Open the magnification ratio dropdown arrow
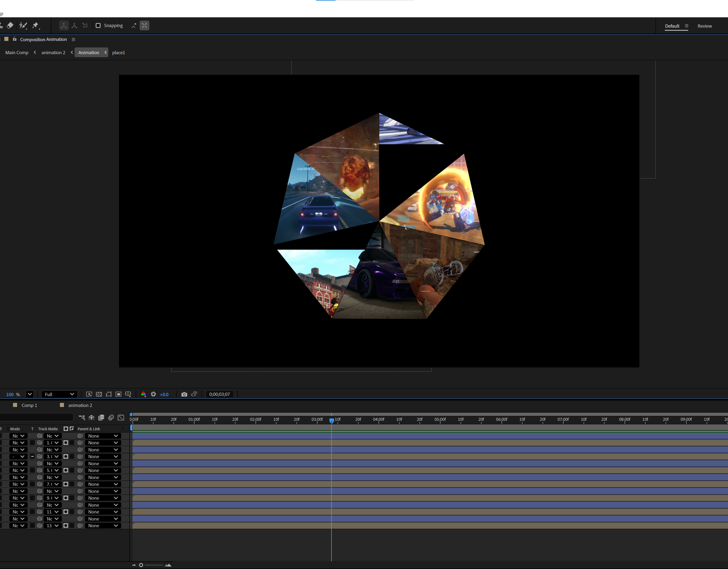 [30, 394]
